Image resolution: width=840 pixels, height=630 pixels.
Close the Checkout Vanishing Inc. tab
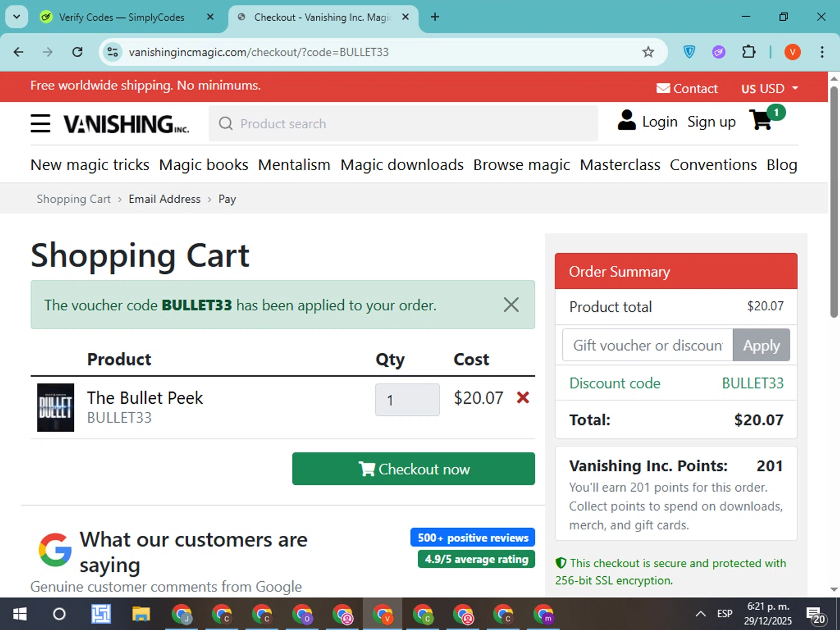(405, 17)
